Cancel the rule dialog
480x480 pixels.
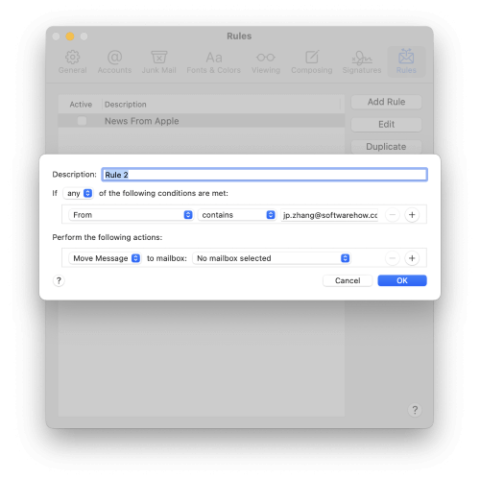click(x=347, y=281)
